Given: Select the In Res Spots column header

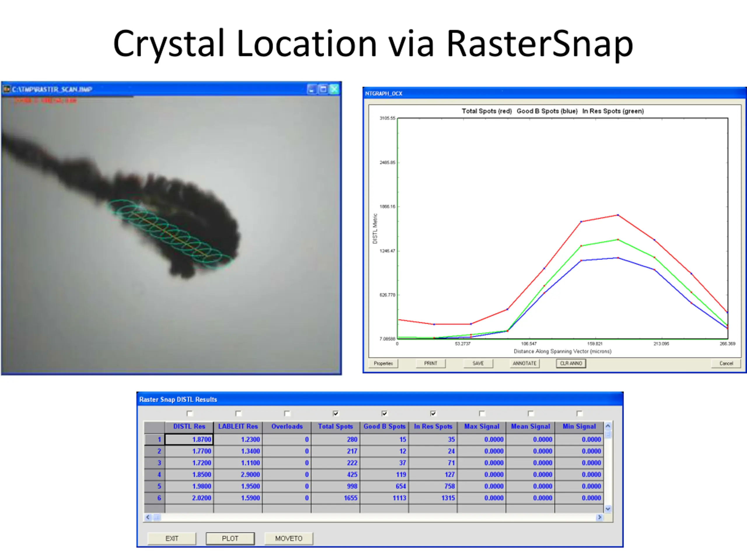Looking at the screenshot, I should pyautogui.click(x=433, y=427).
